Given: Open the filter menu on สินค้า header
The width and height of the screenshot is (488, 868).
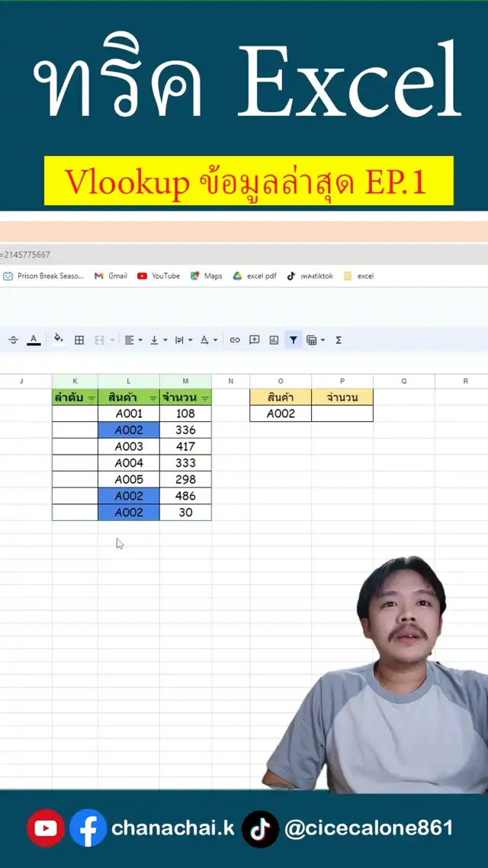Looking at the screenshot, I should tap(152, 398).
